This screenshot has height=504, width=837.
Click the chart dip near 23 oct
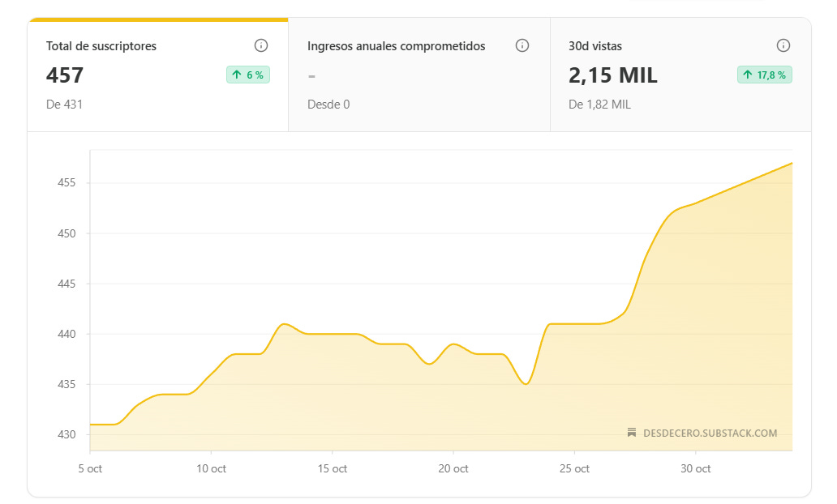coord(526,384)
